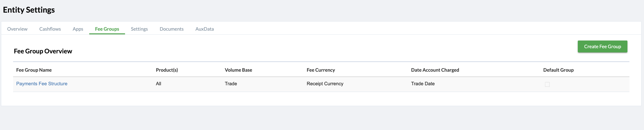Switch to the Cashflows tab
The image size is (644, 130).
50,29
